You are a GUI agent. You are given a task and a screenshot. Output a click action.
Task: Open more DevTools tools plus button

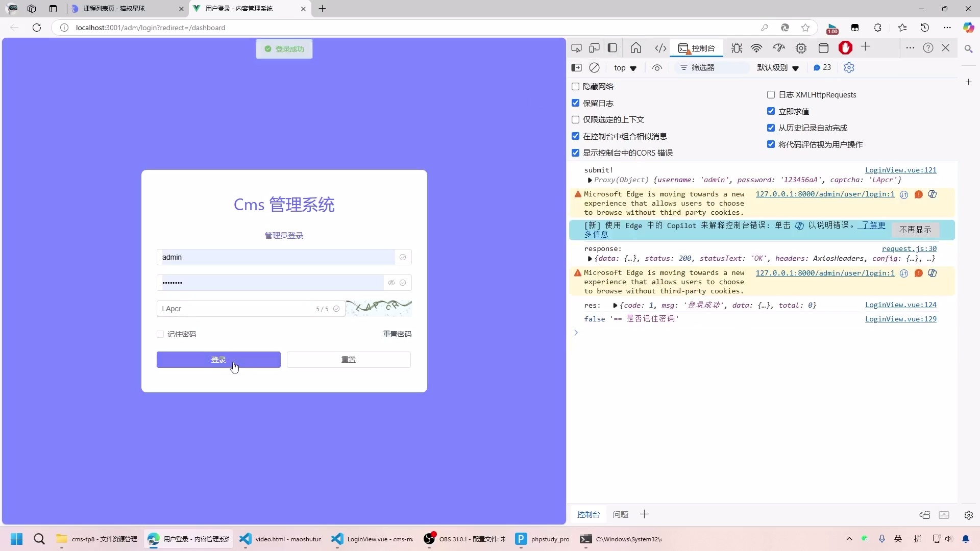point(865,47)
